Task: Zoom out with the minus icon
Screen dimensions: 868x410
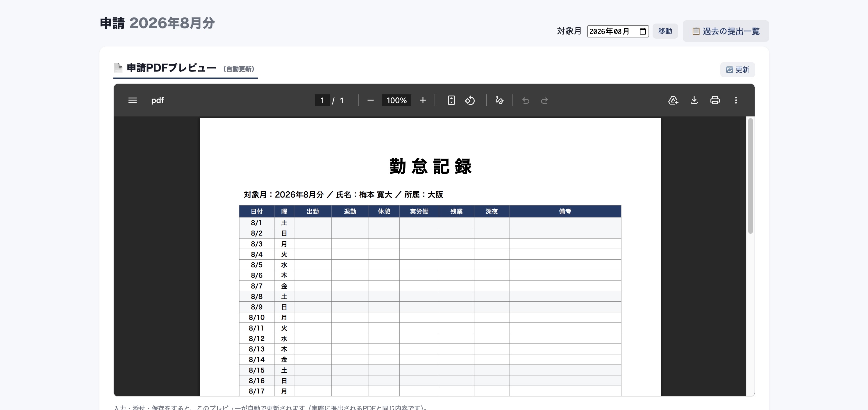Action: pos(370,100)
